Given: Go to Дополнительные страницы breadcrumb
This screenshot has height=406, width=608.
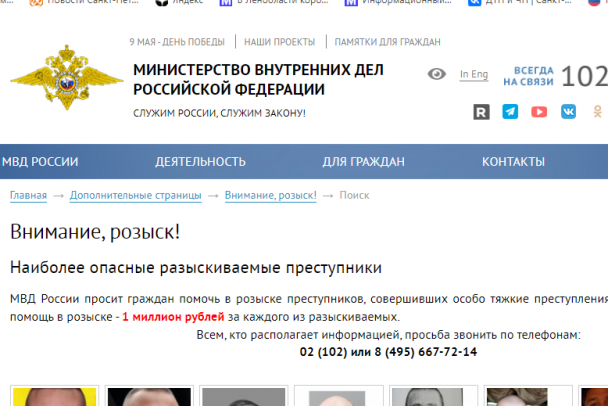Looking at the screenshot, I should [x=136, y=195].
